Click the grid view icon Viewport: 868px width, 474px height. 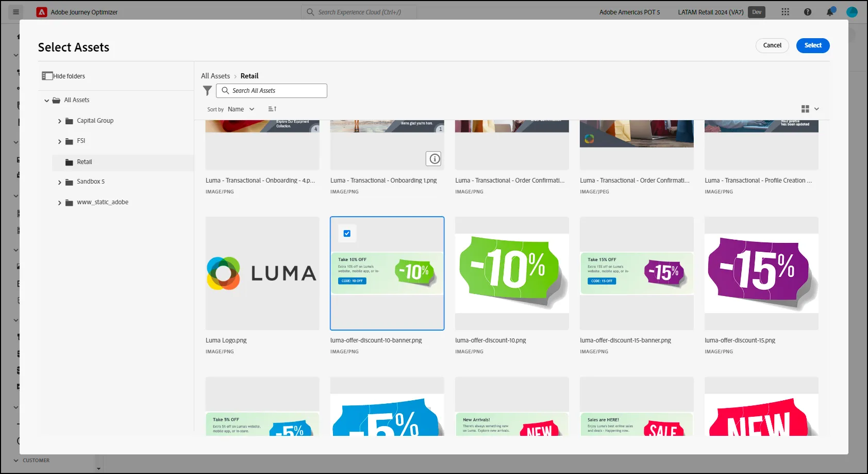click(x=805, y=109)
